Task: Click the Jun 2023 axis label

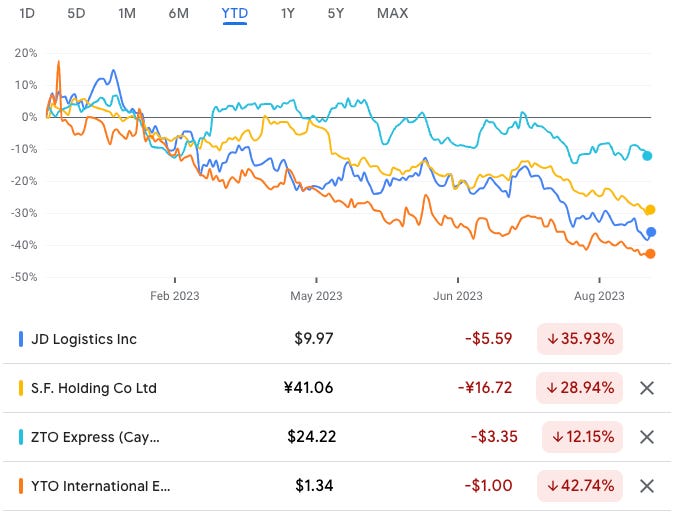Action: 458,296
